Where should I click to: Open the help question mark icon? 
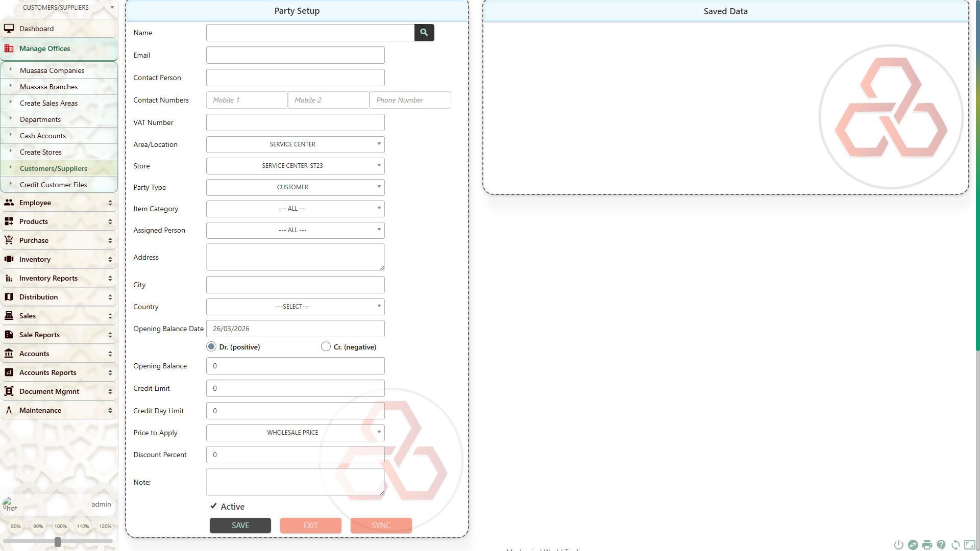(941, 545)
